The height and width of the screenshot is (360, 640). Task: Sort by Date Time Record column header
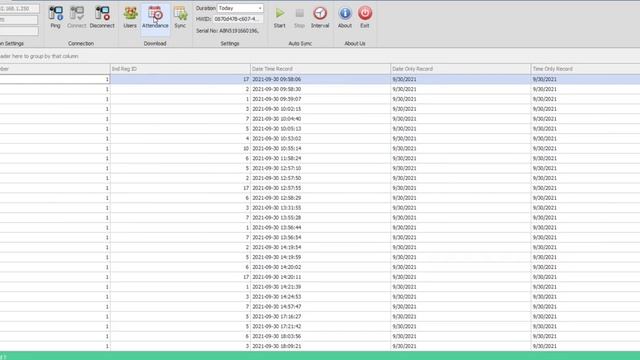coord(320,69)
